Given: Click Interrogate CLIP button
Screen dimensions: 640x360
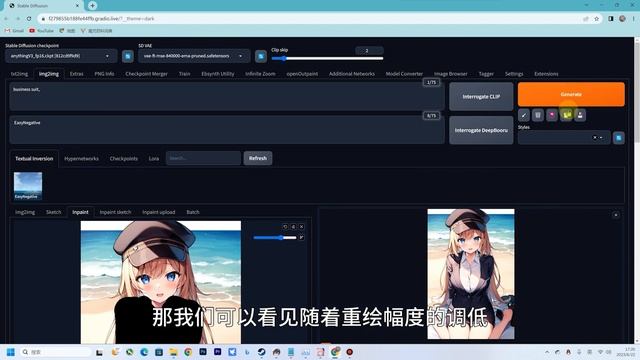Looking at the screenshot, I should click(481, 97).
